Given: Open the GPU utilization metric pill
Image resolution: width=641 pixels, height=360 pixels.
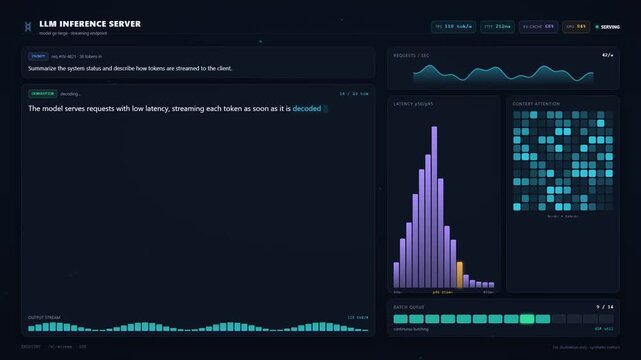Looking at the screenshot, I should [x=576, y=27].
